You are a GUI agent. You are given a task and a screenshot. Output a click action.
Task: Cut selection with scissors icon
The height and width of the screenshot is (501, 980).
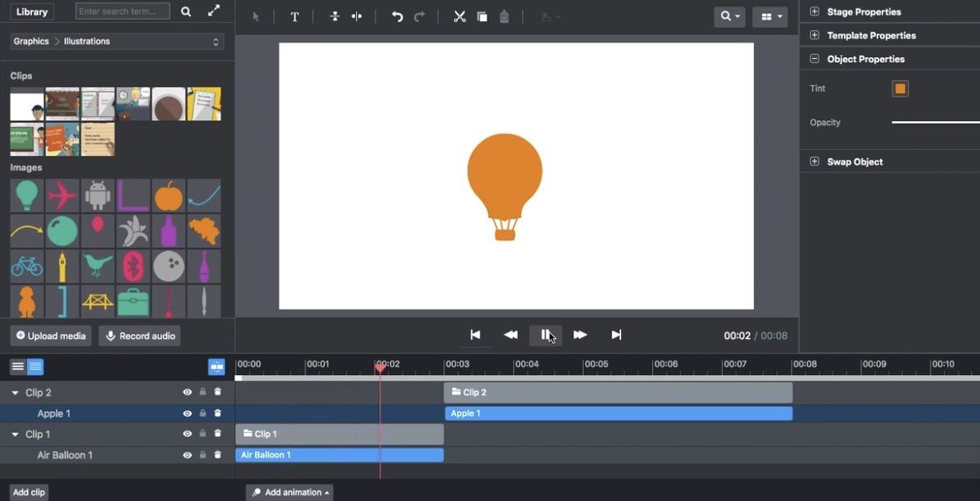pos(460,17)
